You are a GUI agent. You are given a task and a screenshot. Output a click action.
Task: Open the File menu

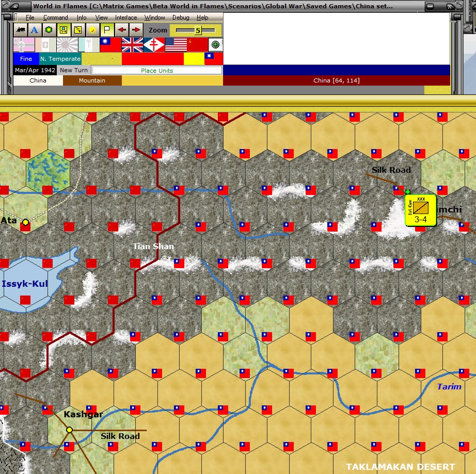pyautogui.click(x=30, y=18)
